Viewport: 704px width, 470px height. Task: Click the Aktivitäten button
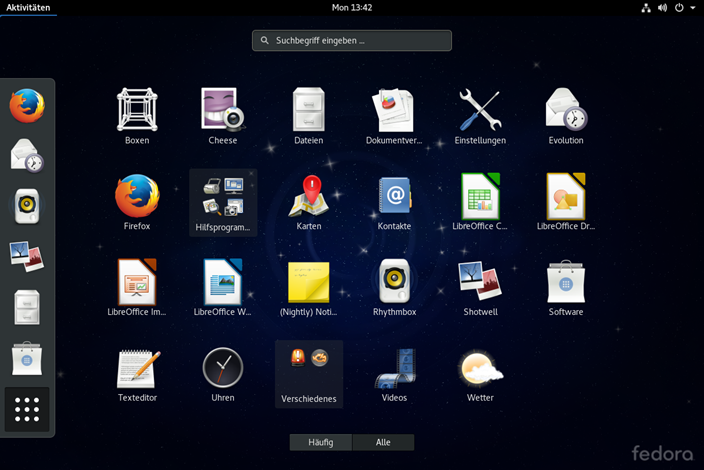28,8
